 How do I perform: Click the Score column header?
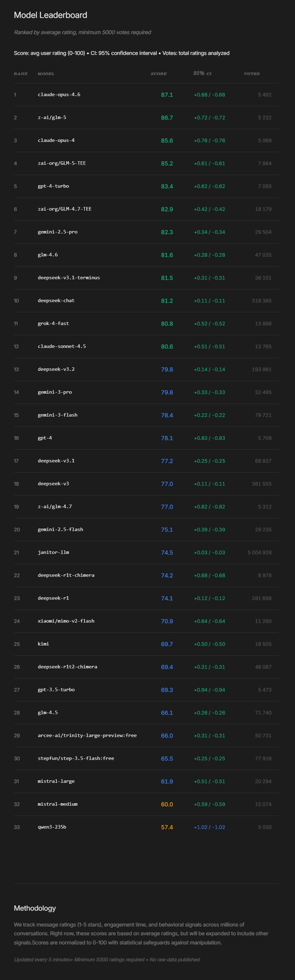pos(158,74)
